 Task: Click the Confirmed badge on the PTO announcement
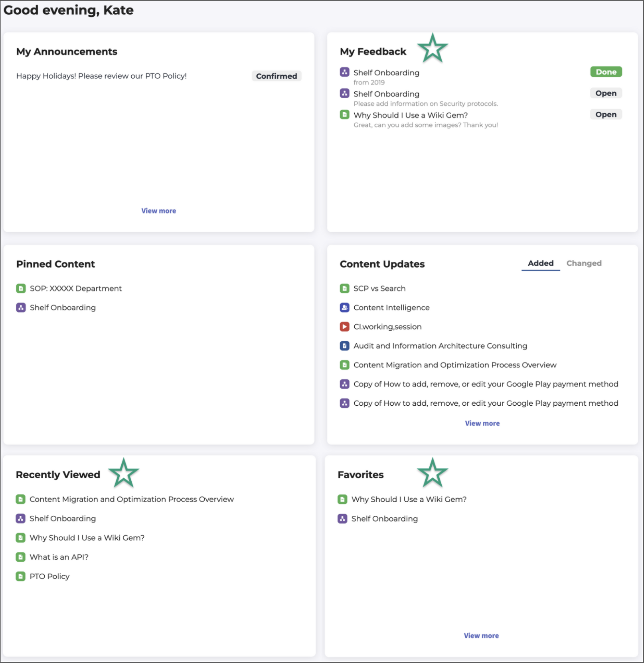click(x=277, y=76)
